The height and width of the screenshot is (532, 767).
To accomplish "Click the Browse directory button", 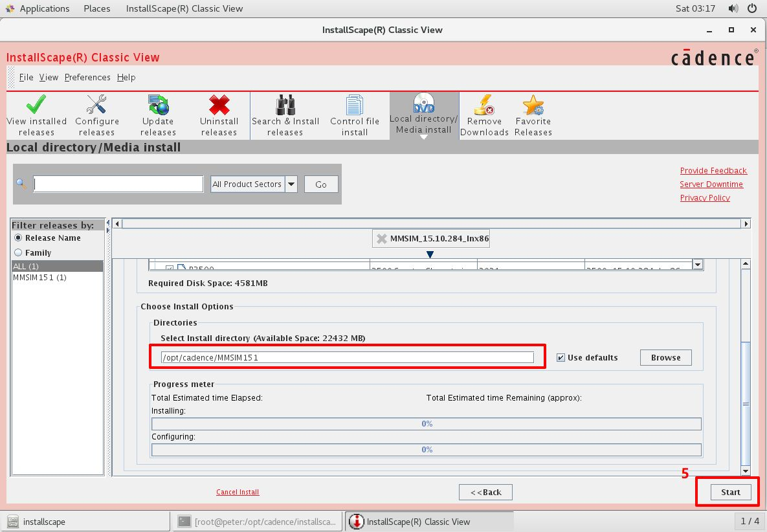I will [x=666, y=357].
